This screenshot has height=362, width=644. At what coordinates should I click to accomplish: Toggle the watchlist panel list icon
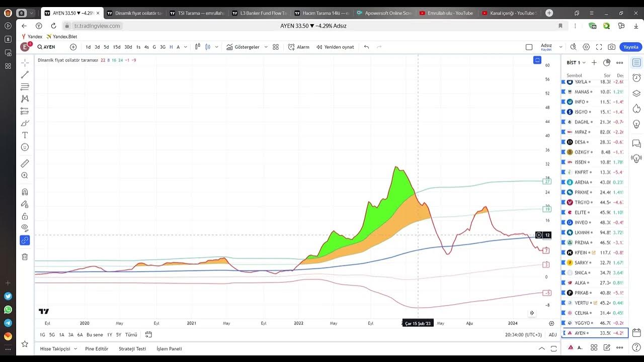coord(636,63)
